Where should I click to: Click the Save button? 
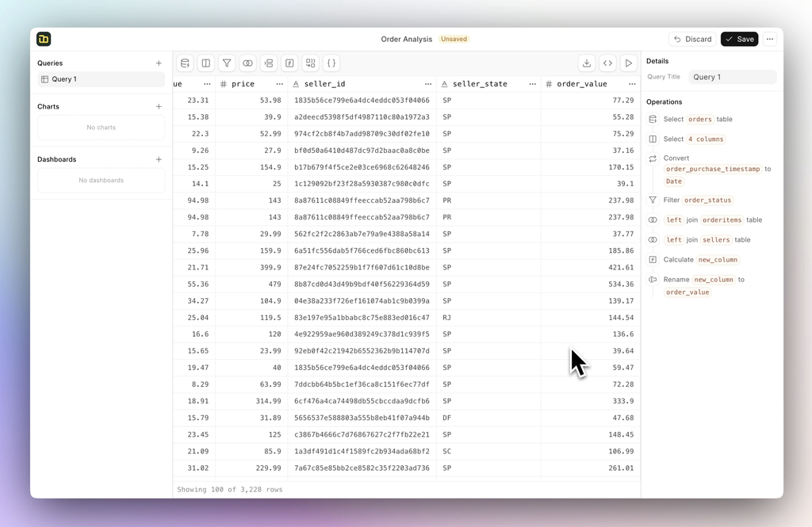739,39
